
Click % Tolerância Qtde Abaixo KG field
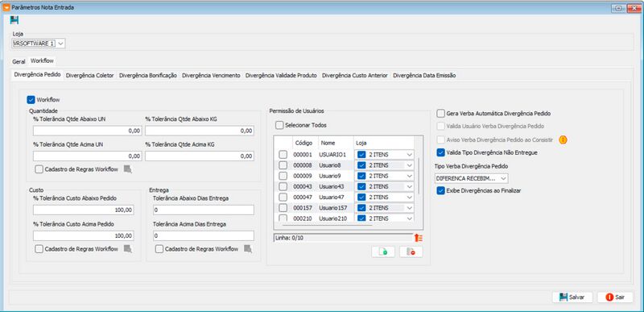200,131
